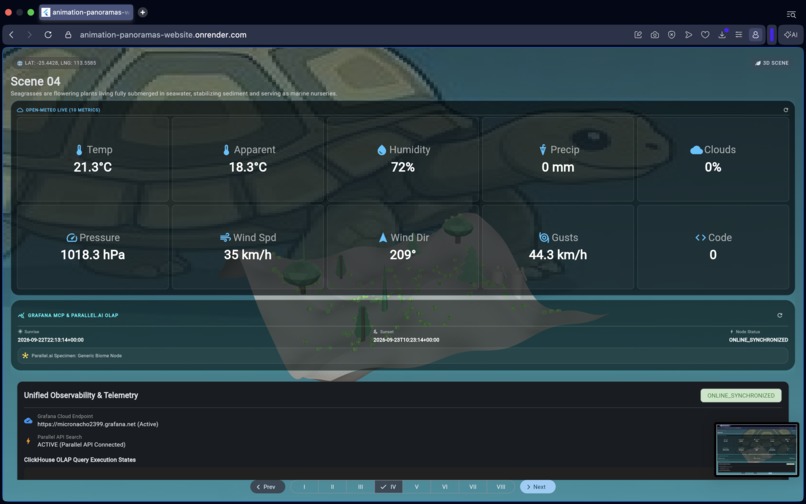The width and height of the screenshot is (806, 504).
Task: Go forward with the browser forward arrow
Action: [29, 34]
